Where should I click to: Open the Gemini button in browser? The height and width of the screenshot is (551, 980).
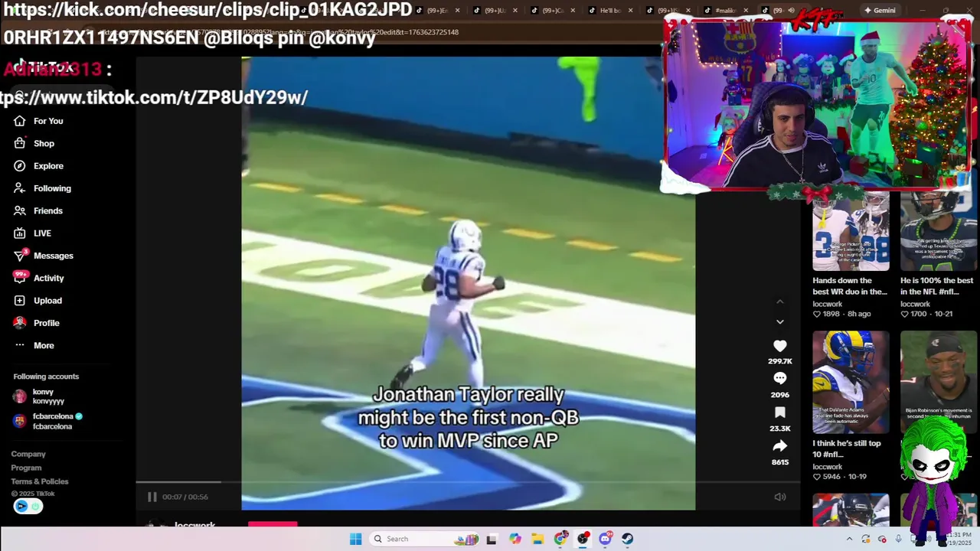coord(880,10)
